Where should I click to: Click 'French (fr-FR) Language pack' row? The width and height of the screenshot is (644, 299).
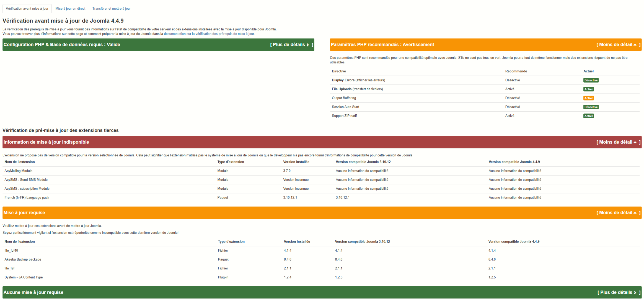(x=321, y=197)
